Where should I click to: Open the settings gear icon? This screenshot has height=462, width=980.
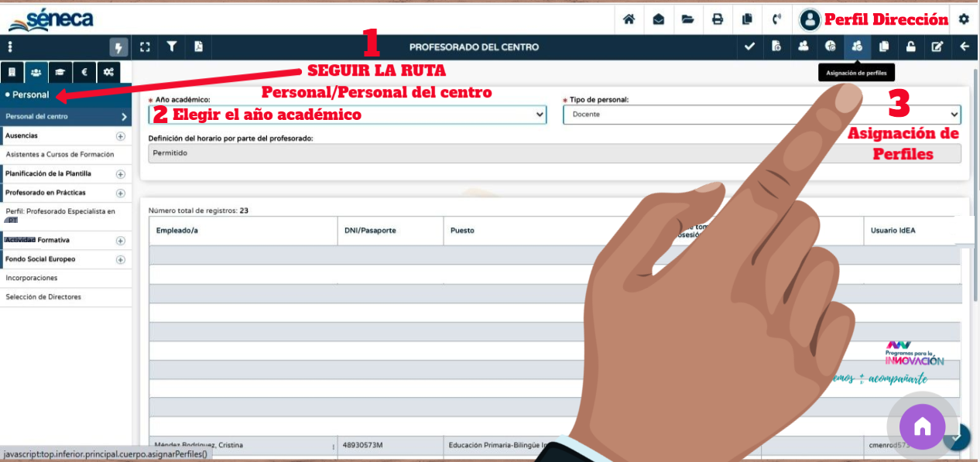[x=964, y=19]
